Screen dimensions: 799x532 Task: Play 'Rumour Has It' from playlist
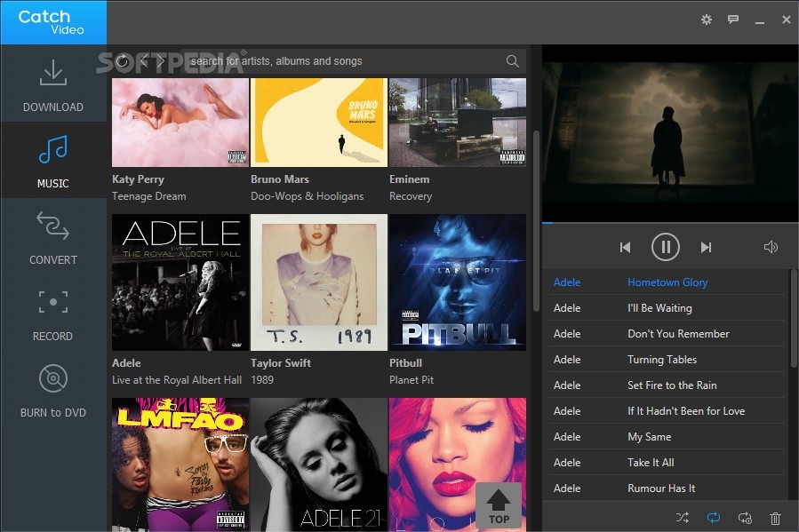(x=667, y=488)
